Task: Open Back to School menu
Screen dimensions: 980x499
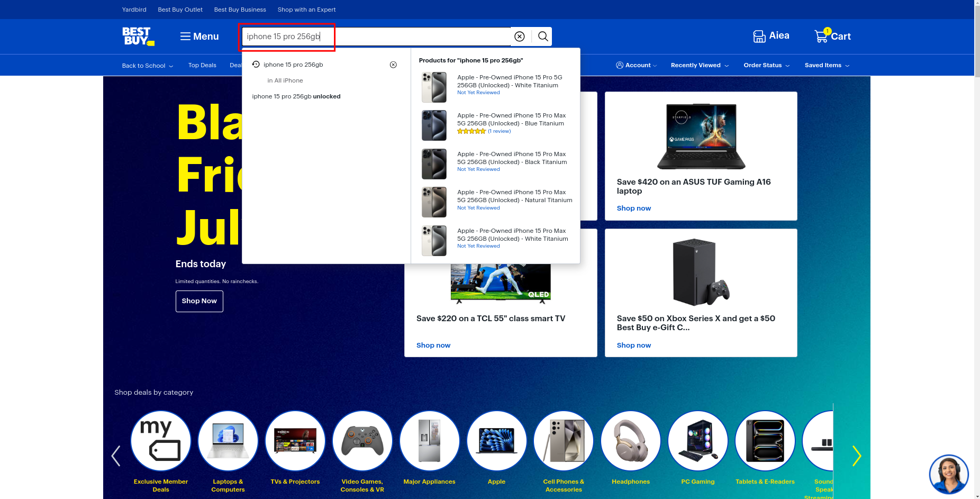Action: pos(148,66)
